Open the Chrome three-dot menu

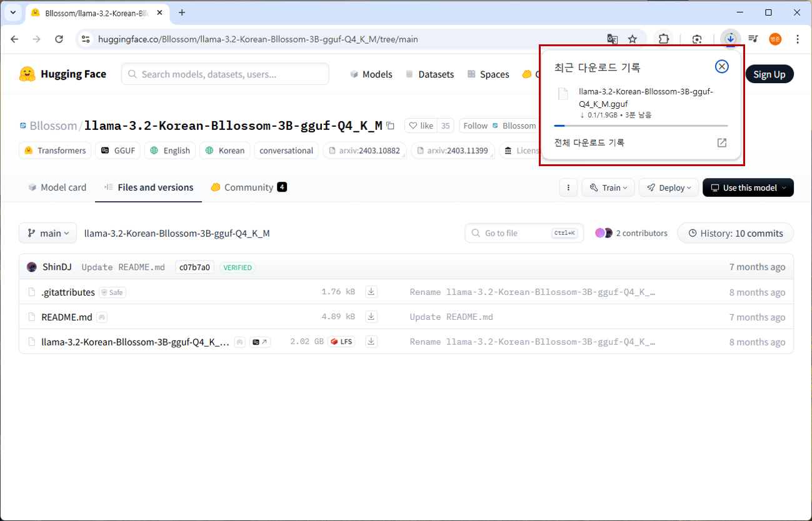(798, 39)
